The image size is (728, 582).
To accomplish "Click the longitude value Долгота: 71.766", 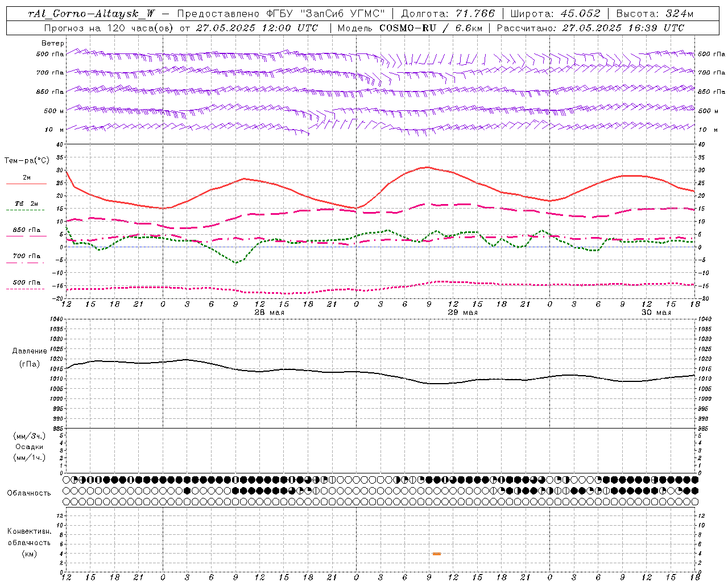I will [x=448, y=14].
